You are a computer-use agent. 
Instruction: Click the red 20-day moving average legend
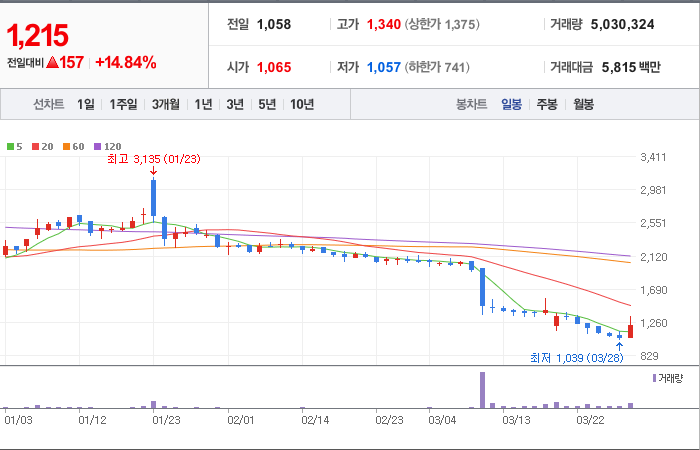42,146
